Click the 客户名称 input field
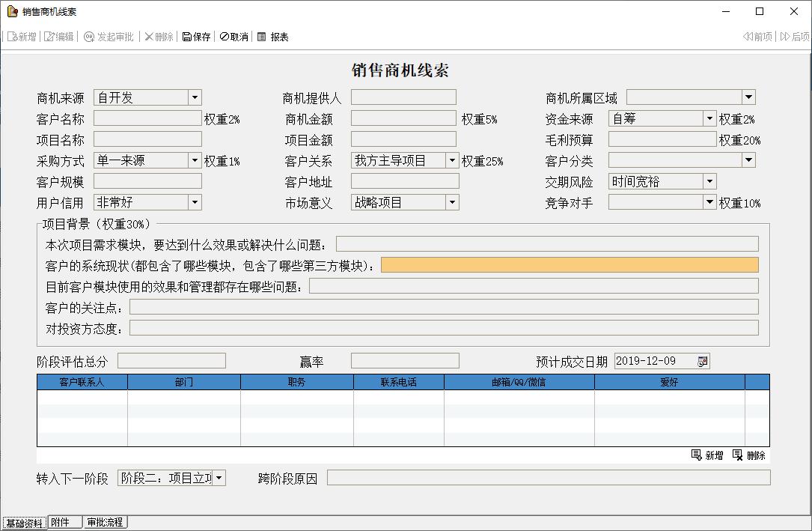This screenshot has width=812, height=531. (147, 118)
